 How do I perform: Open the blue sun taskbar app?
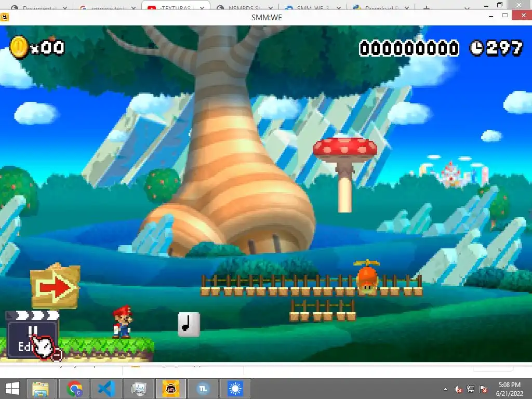(x=235, y=389)
